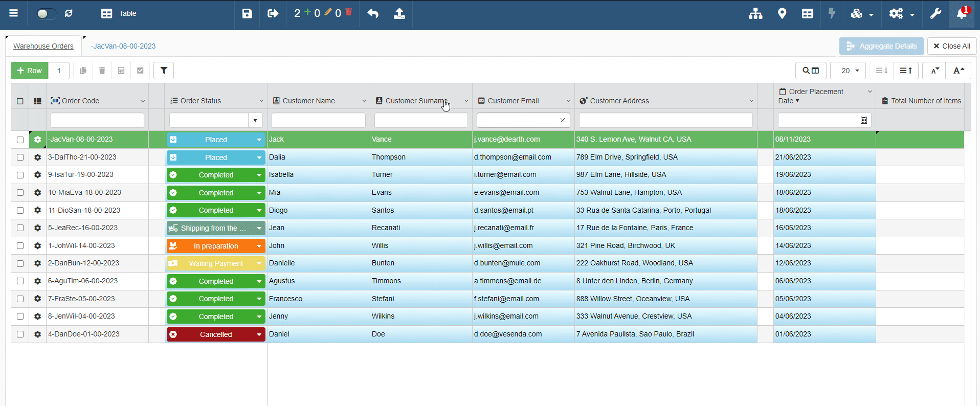The height and width of the screenshot is (406, 980).
Task: Click the Customer Name filter input field
Action: (318, 121)
